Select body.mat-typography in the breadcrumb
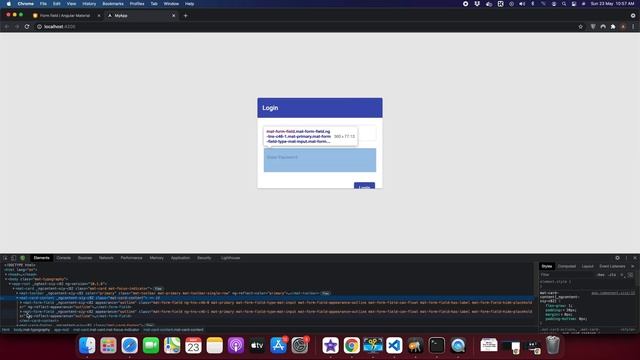Image resolution: width=640 pixels, height=360 pixels. pos(32,330)
